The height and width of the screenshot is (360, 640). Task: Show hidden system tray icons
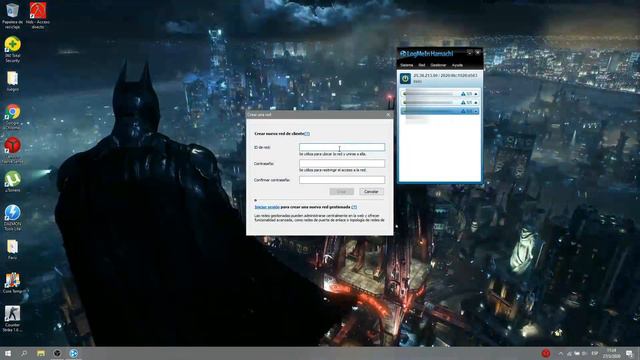click(x=560, y=353)
